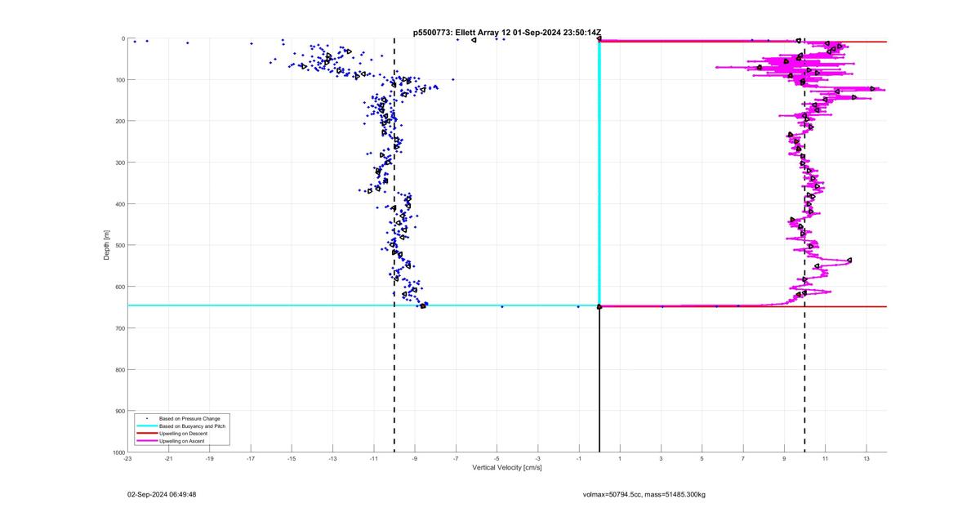Click x-axis tick label '-23'

point(127,459)
